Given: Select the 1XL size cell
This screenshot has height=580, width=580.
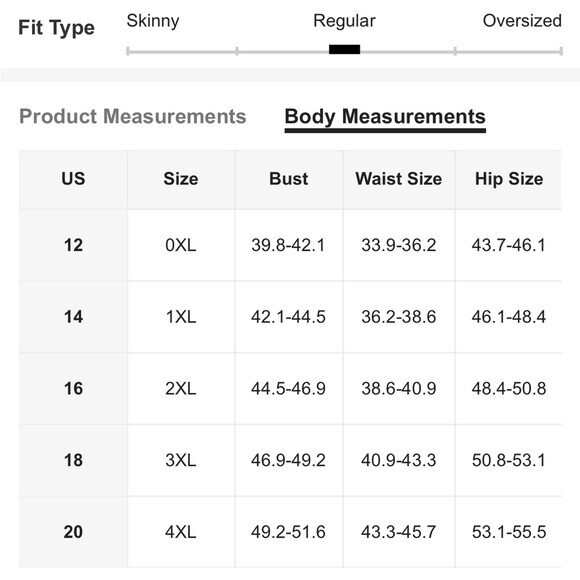Looking at the screenshot, I should tap(181, 317).
